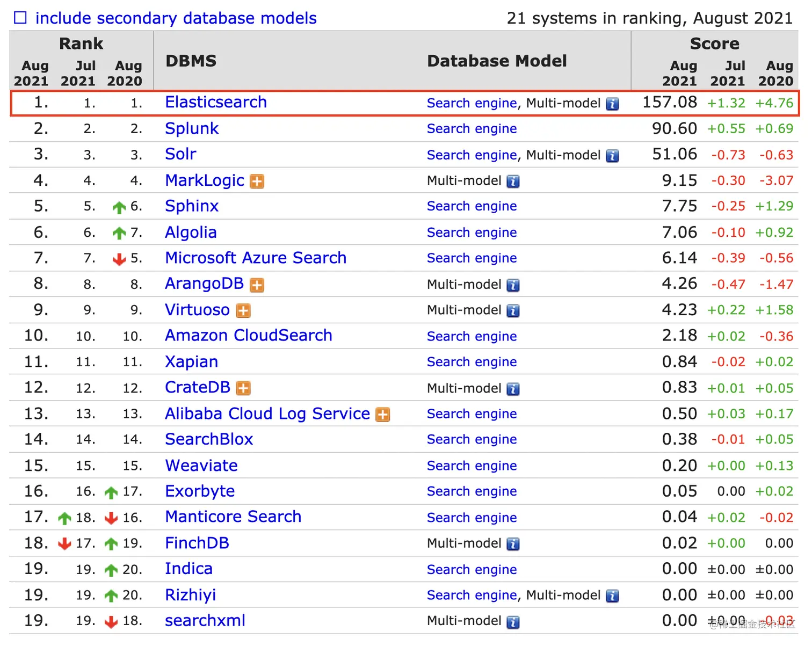Click the info icon in Rizhiyi row
This screenshot has width=812, height=646.
click(612, 596)
